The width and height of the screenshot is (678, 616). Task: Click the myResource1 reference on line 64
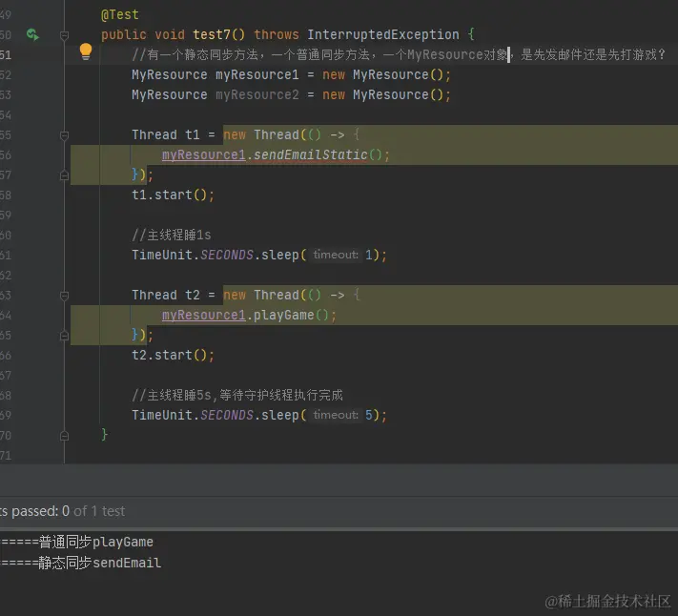click(204, 315)
